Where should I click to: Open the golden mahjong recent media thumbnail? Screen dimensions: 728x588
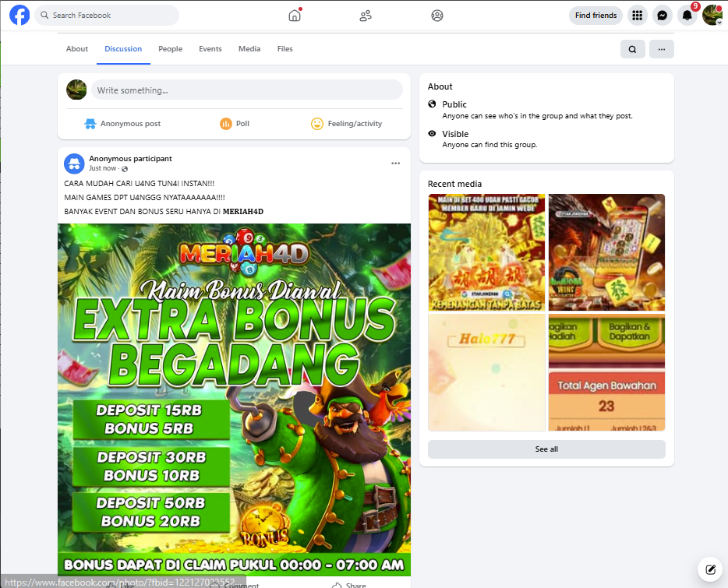click(x=486, y=252)
